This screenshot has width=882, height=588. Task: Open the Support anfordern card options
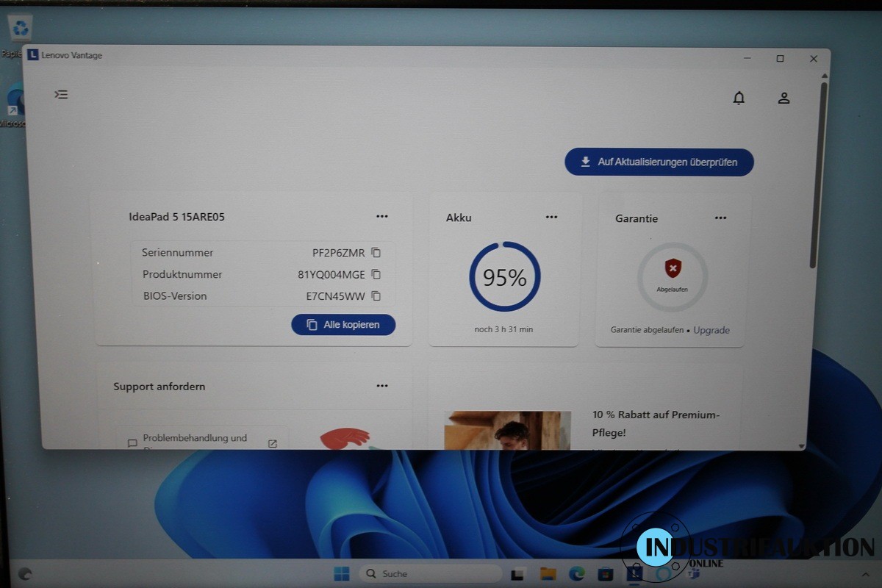pyautogui.click(x=382, y=386)
